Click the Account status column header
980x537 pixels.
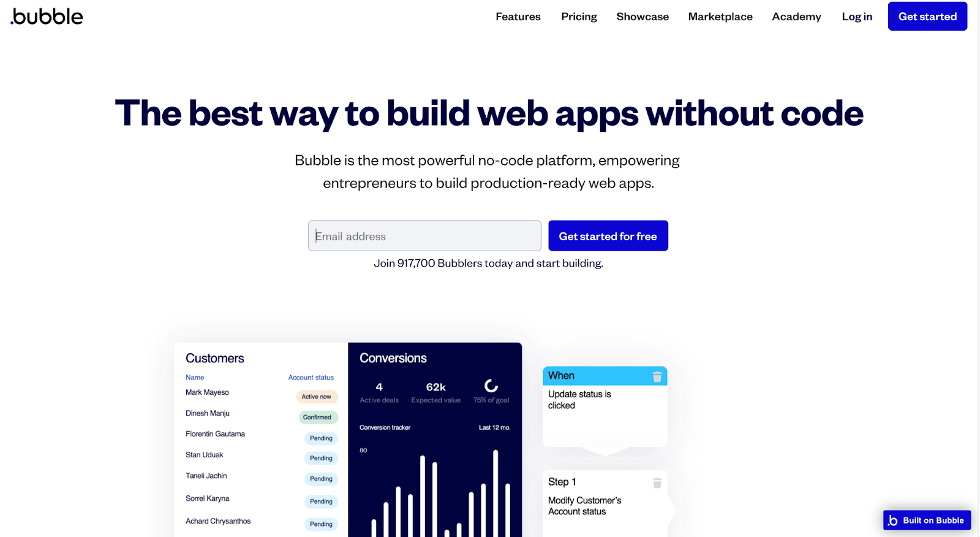(311, 378)
